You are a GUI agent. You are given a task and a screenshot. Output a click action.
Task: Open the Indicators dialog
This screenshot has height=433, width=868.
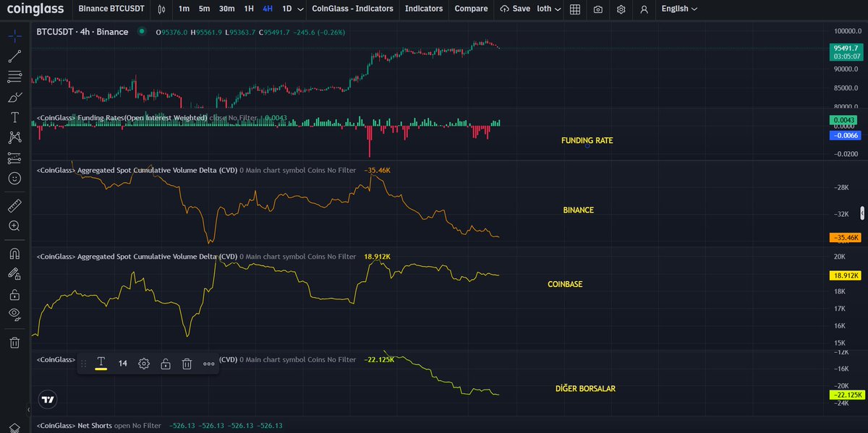coord(424,9)
